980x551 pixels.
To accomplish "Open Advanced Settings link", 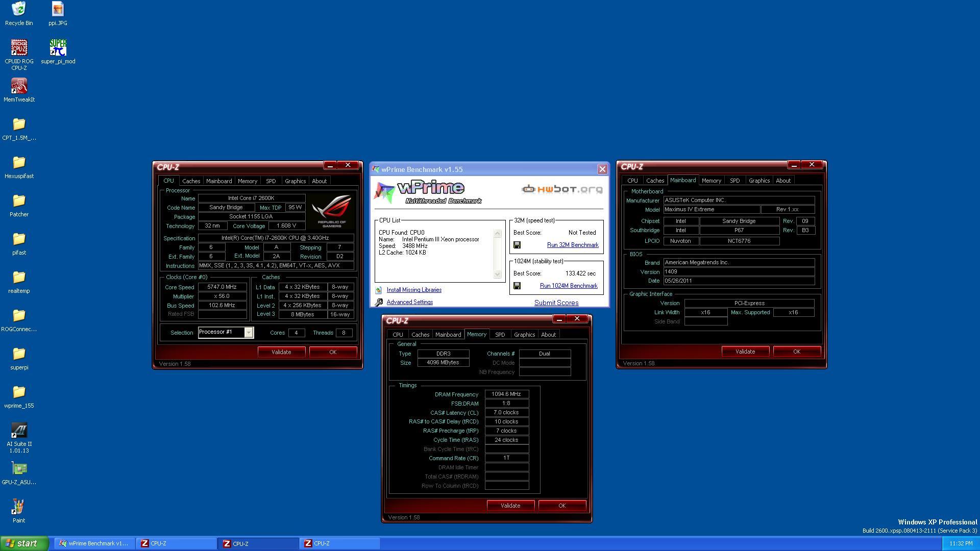I will pyautogui.click(x=410, y=302).
